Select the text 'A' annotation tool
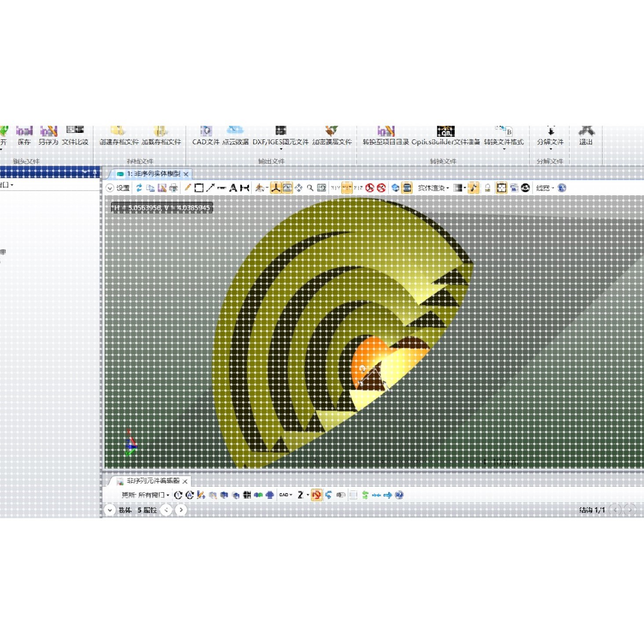Image resolution: width=644 pixels, height=644 pixels. 233,188
